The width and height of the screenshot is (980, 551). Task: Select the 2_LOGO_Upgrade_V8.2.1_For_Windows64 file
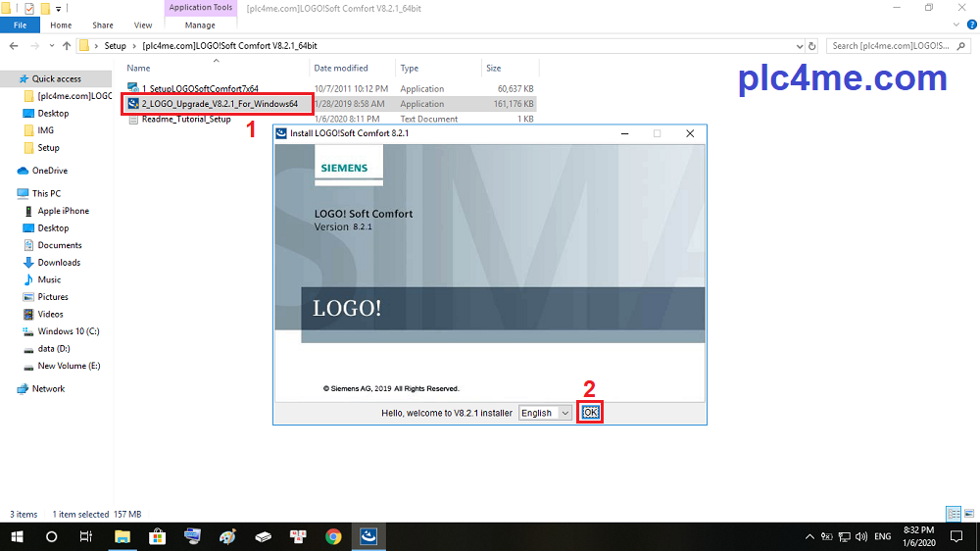pos(219,104)
